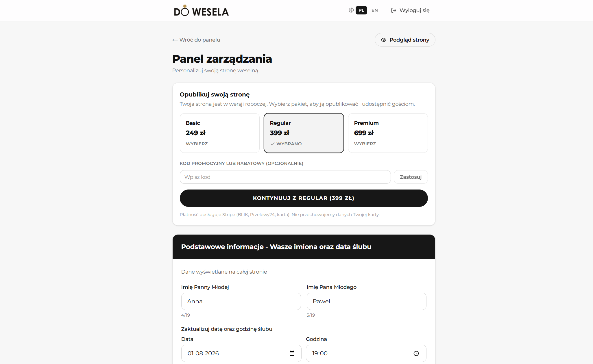
Task: Click the Imię Pana Młodego field with Paweł
Action: tap(366, 301)
